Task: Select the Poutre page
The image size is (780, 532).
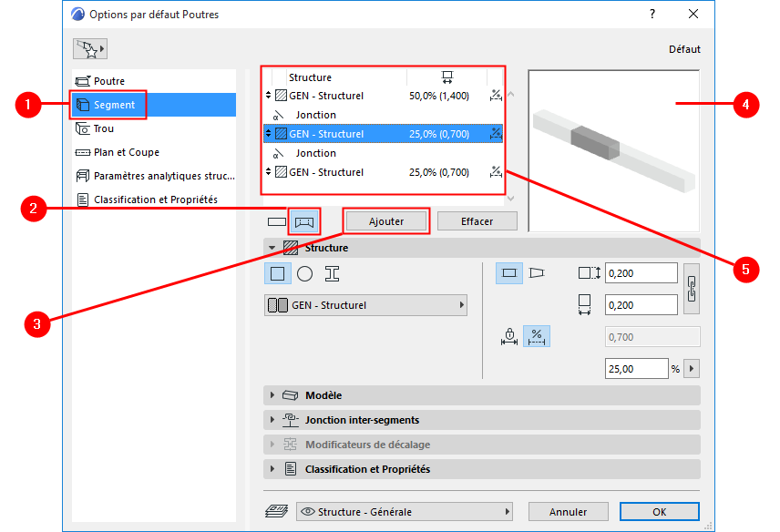Action: tap(154, 81)
